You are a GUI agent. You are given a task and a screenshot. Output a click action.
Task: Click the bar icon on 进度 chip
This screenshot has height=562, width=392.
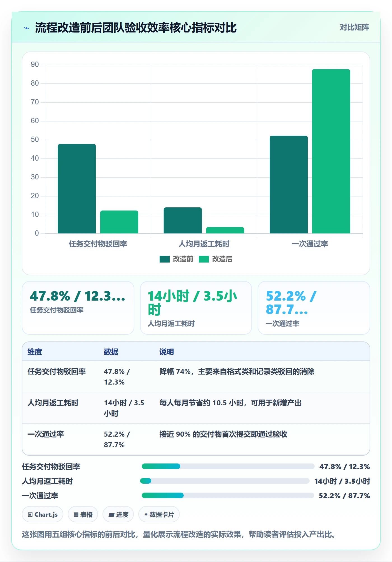(111, 515)
